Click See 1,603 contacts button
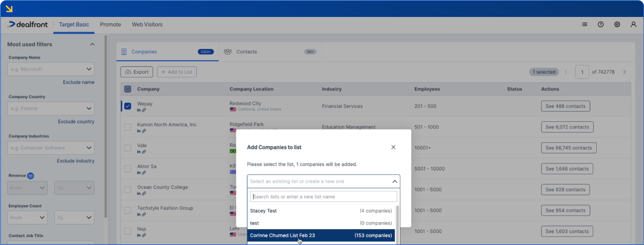This screenshot has width=644, height=245. 567,231
